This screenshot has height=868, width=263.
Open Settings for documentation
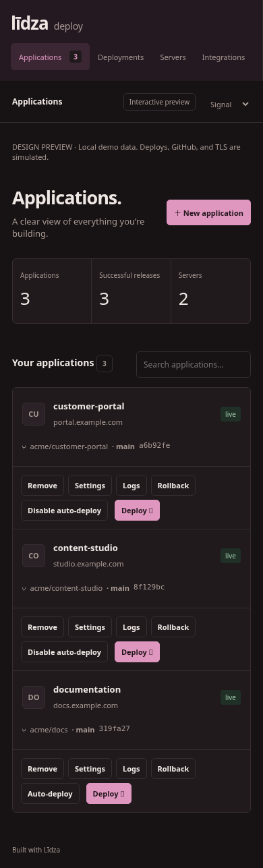coord(90,769)
